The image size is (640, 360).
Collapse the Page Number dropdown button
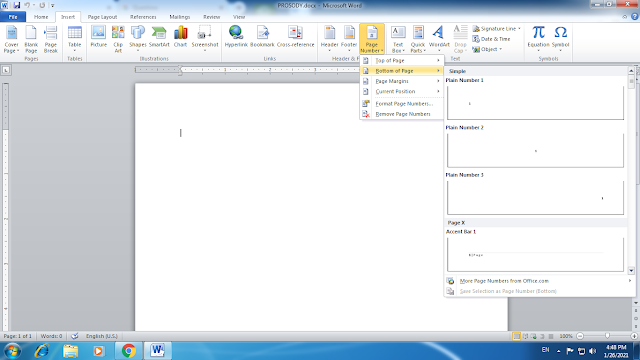coord(372,39)
